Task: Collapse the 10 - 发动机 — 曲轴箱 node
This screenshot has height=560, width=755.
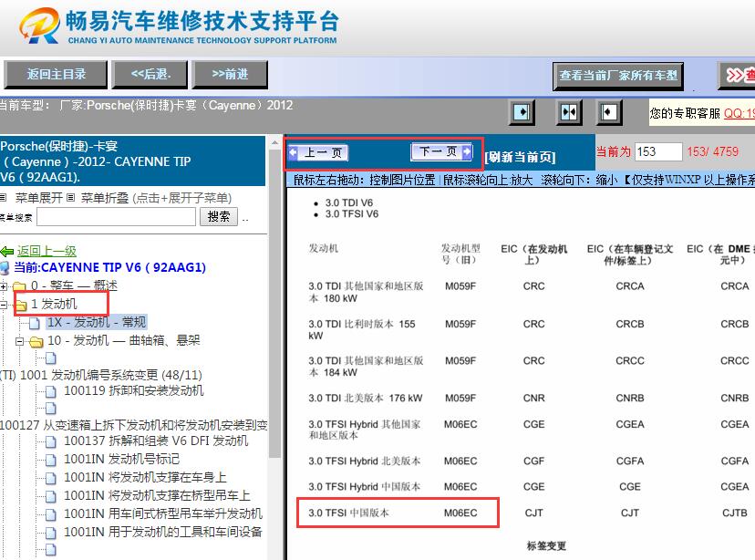Action: pos(19,341)
